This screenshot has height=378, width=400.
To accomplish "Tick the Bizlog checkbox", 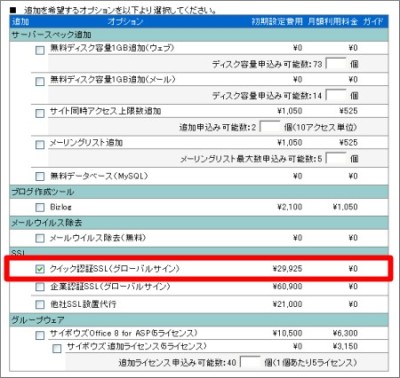I will tap(40, 207).
